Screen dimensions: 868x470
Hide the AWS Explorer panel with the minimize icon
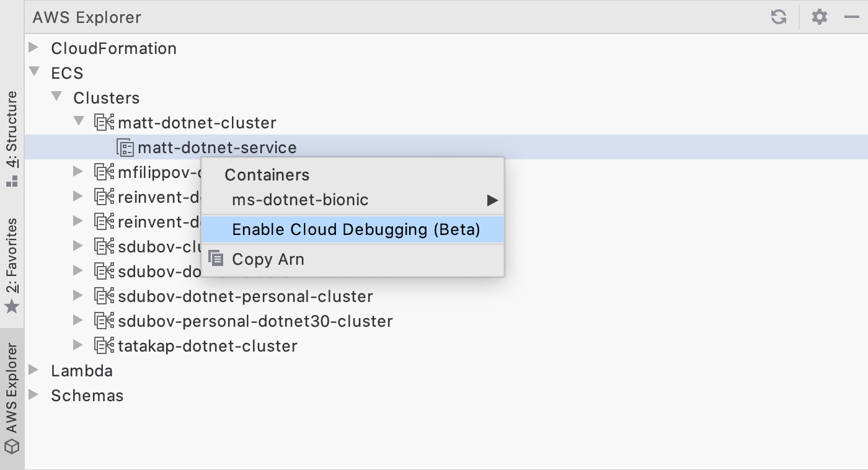pos(851,17)
